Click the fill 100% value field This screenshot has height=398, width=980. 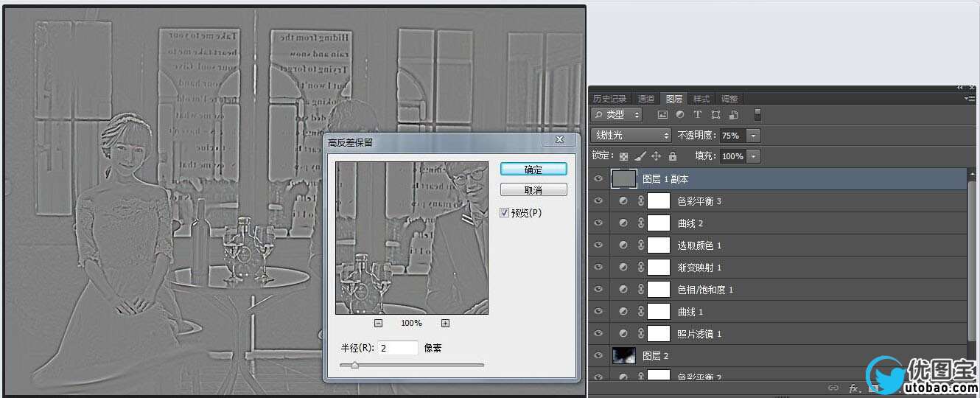coord(732,156)
